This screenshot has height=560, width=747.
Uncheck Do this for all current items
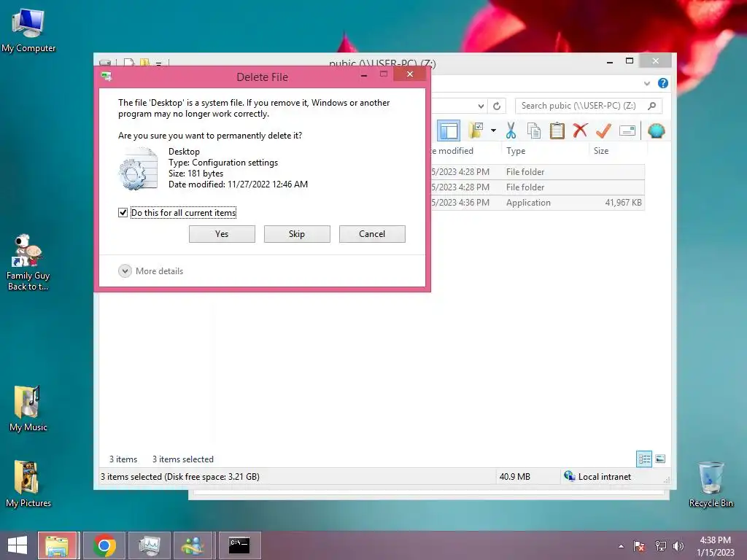pos(123,212)
